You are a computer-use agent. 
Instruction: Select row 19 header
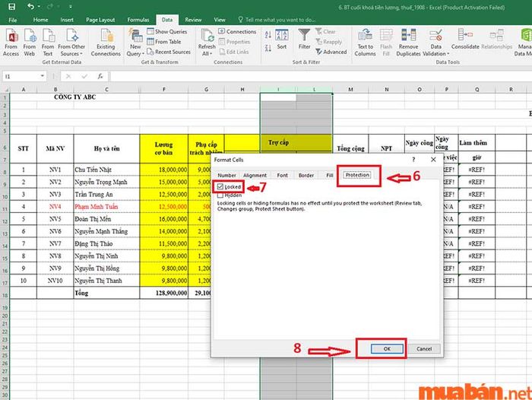[5, 308]
